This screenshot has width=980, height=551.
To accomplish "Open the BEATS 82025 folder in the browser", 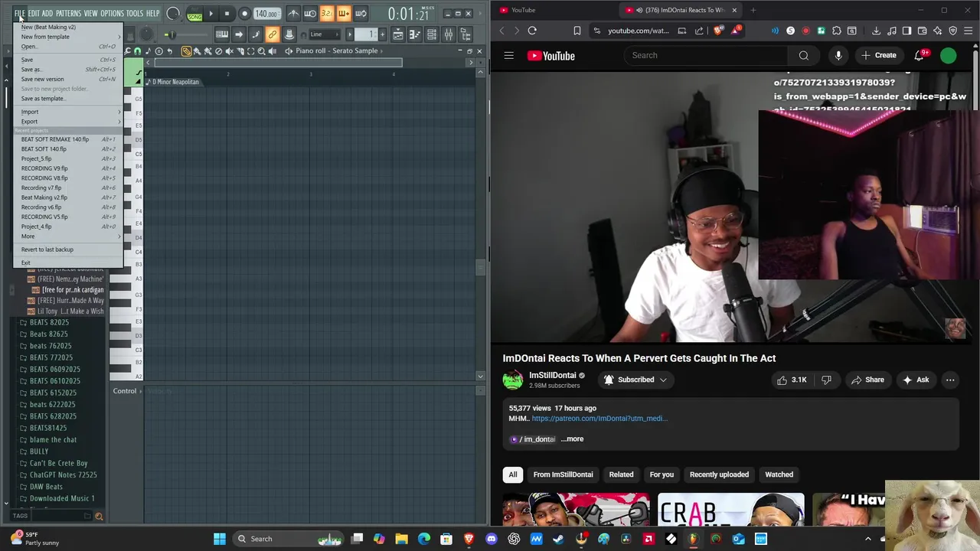I will click(49, 322).
